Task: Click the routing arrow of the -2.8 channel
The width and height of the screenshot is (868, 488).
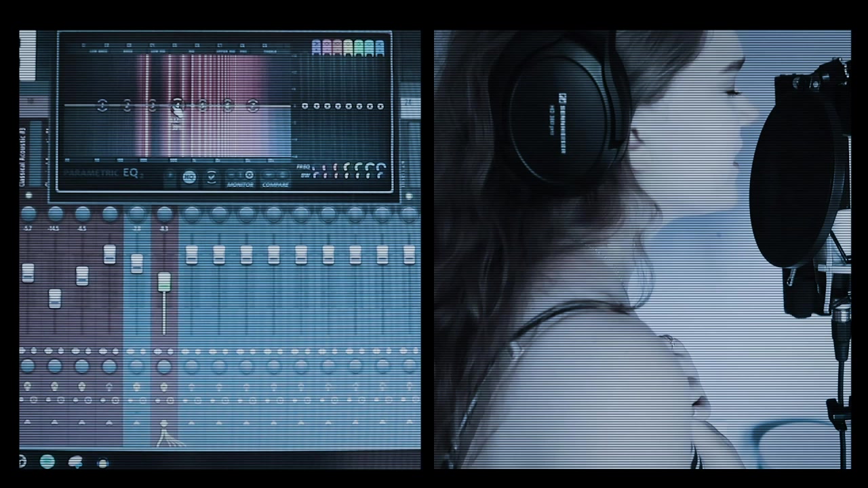Action: pos(137,424)
